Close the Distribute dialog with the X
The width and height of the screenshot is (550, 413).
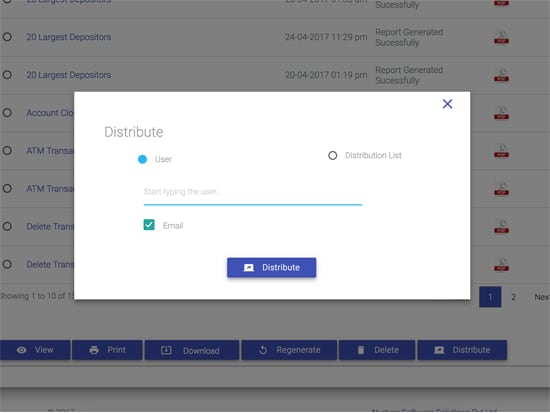click(447, 104)
